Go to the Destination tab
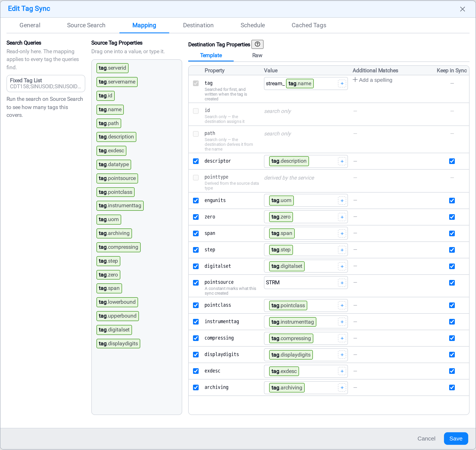This screenshot has width=476, height=450. point(198,25)
